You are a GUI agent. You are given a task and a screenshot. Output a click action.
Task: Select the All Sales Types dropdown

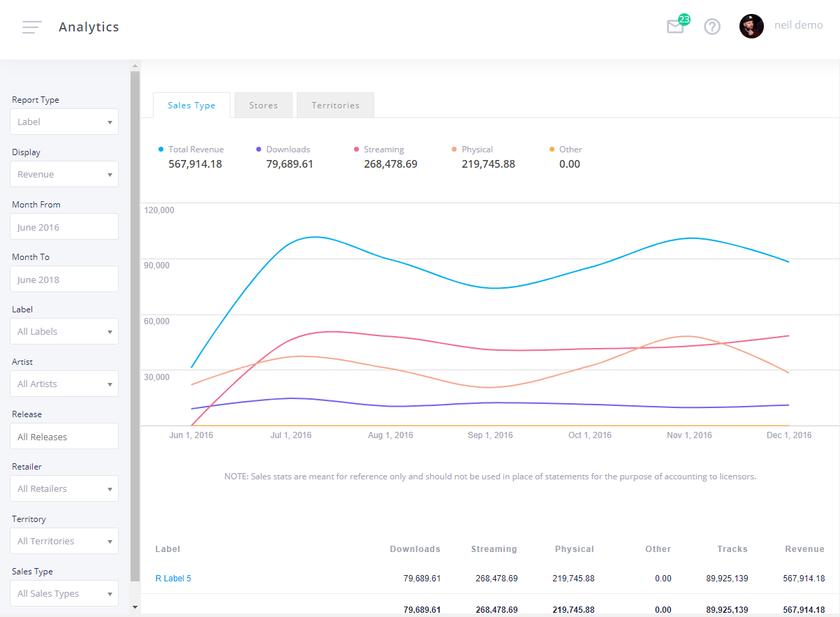coord(64,593)
